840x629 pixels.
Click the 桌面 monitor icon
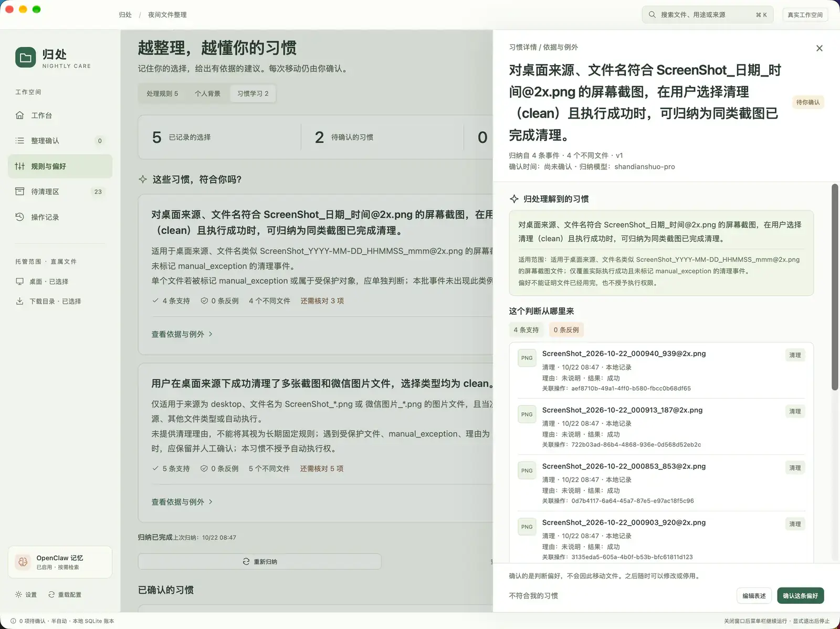[x=19, y=281]
